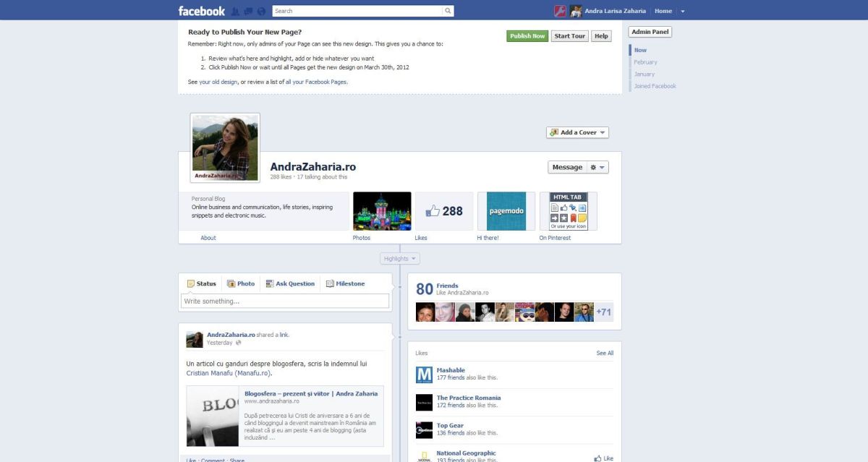This screenshot has height=462, width=868.
Task: Switch to the Ask Question tab
Action: click(290, 283)
